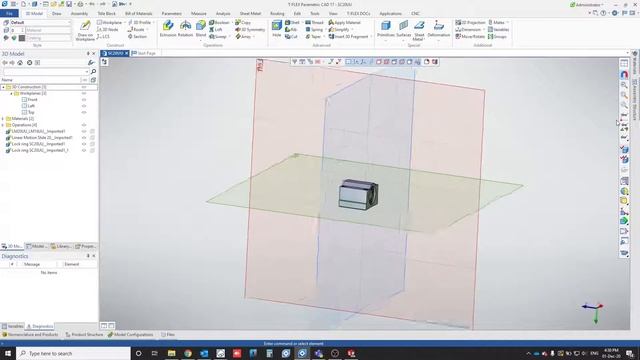This screenshot has width=640, height=360.
Task: Select the Shell tool
Action: (292, 22)
